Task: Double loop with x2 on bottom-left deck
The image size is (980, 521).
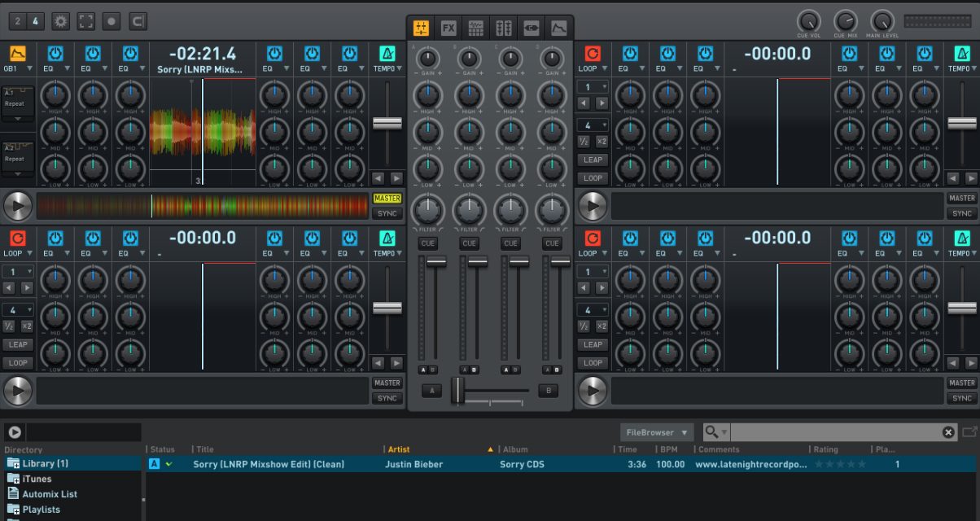Action: coord(27,326)
